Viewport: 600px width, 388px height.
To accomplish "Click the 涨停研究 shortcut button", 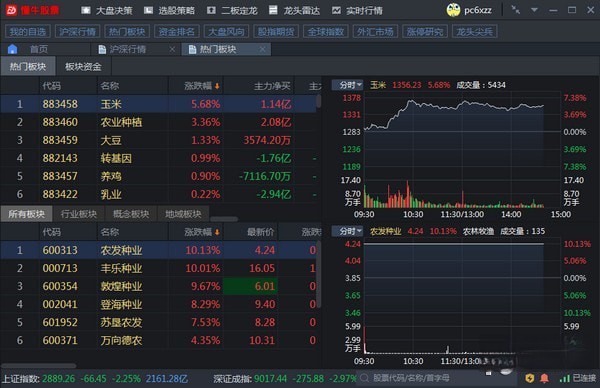I will tap(425, 31).
